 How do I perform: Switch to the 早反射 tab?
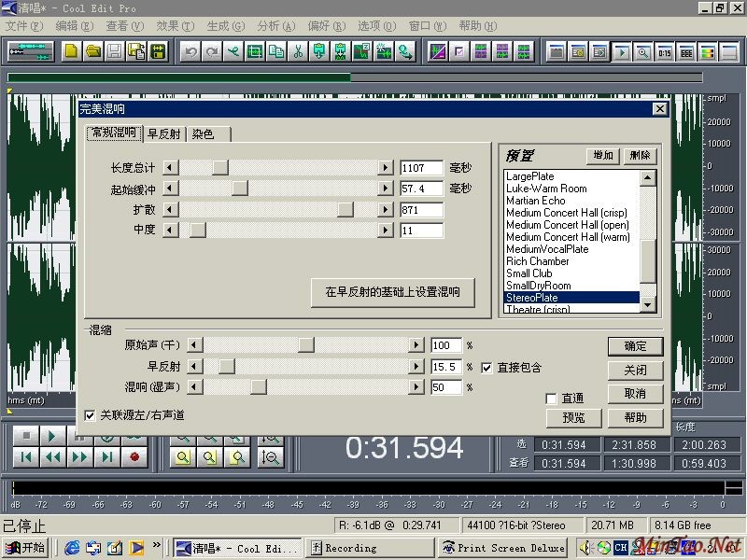click(x=164, y=133)
